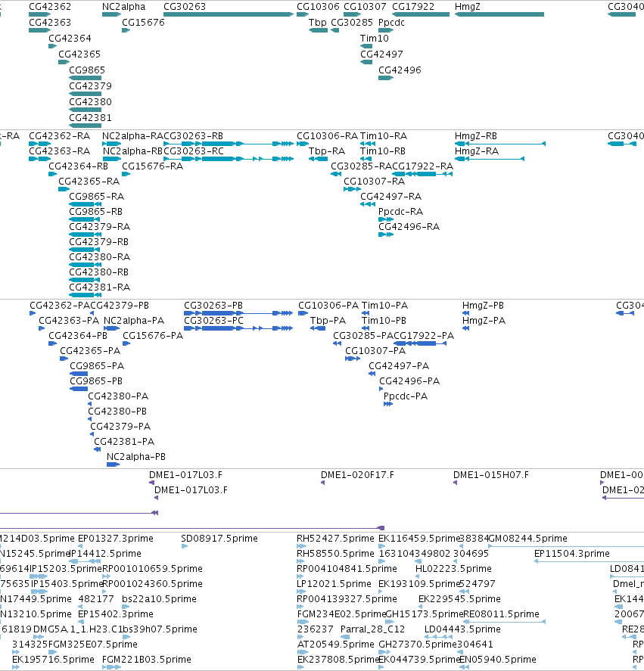
Task: Click the CG42363 gene label
Action: click(x=50, y=23)
